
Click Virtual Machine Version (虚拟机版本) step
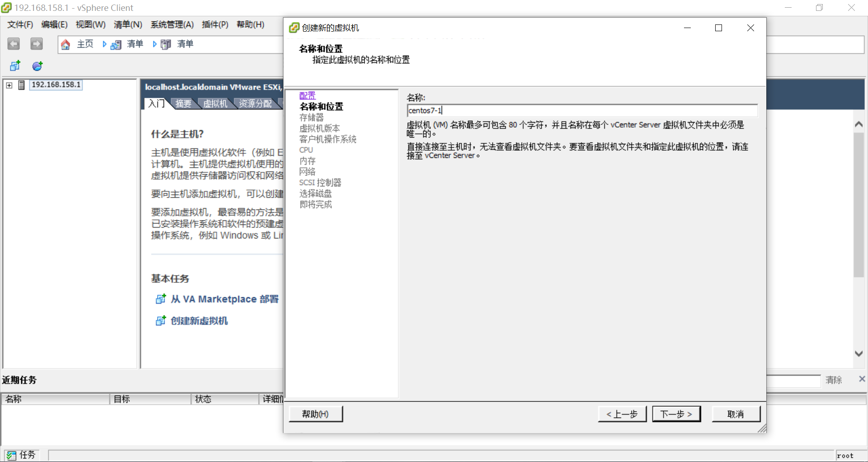tap(320, 128)
